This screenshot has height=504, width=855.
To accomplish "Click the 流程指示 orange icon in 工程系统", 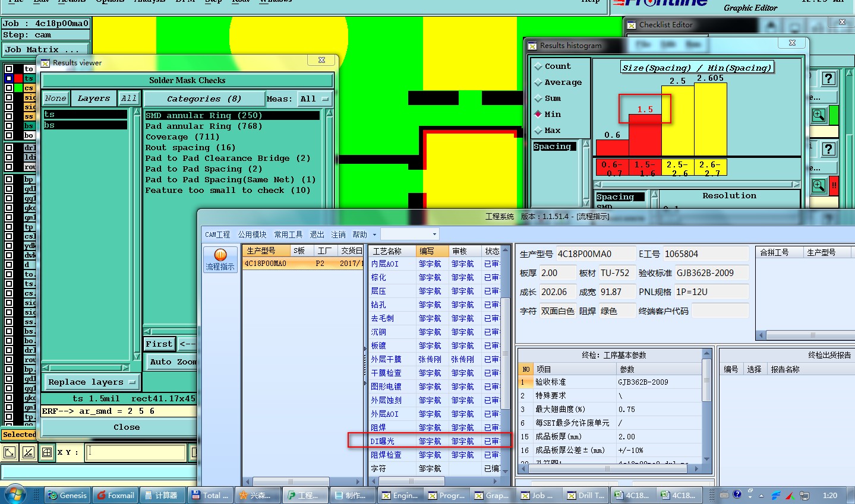I will tap(220, 259).
